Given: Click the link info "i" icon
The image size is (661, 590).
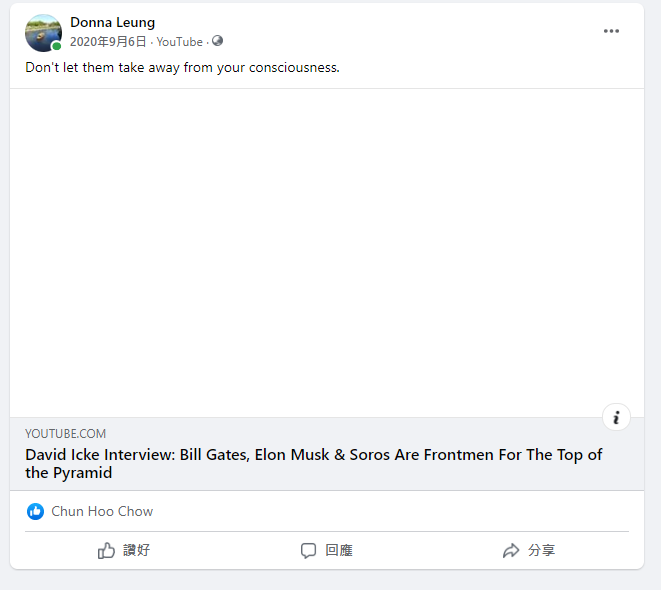Looking at the screenshot, I should coord(616,417).
